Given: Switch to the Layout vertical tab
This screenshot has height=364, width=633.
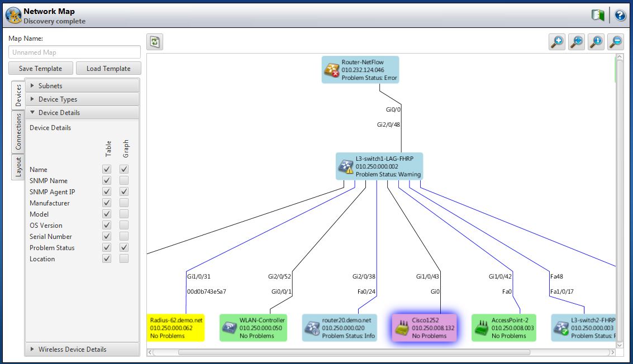Looking at the screenshot, I should [18, 167].
